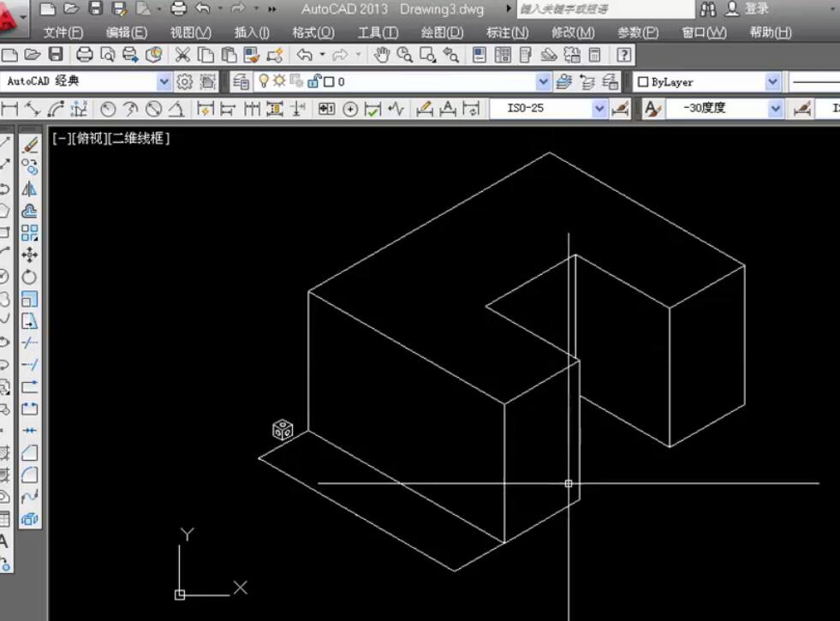Toggle layer 0 freeze sun icon
This screenshot has height=621, width=840.
point(279,81)
